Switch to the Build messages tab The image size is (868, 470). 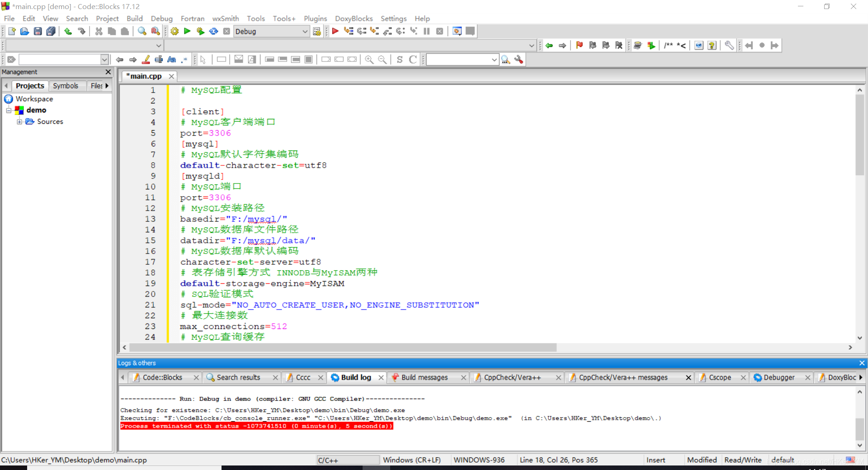pos(425,377)
